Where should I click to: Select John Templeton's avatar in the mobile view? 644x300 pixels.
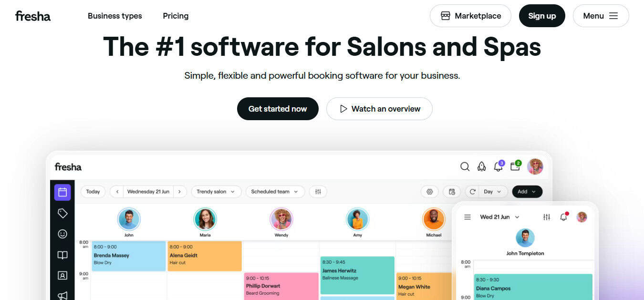click(525, 238)
